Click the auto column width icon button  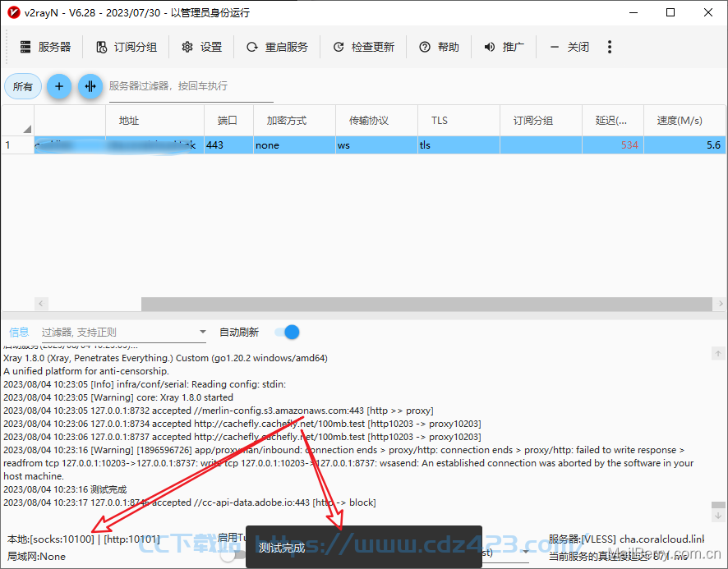pos(90,86)
